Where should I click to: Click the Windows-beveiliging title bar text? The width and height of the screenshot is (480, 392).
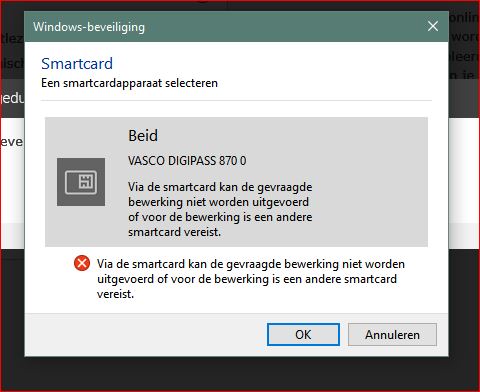(89, 27)
